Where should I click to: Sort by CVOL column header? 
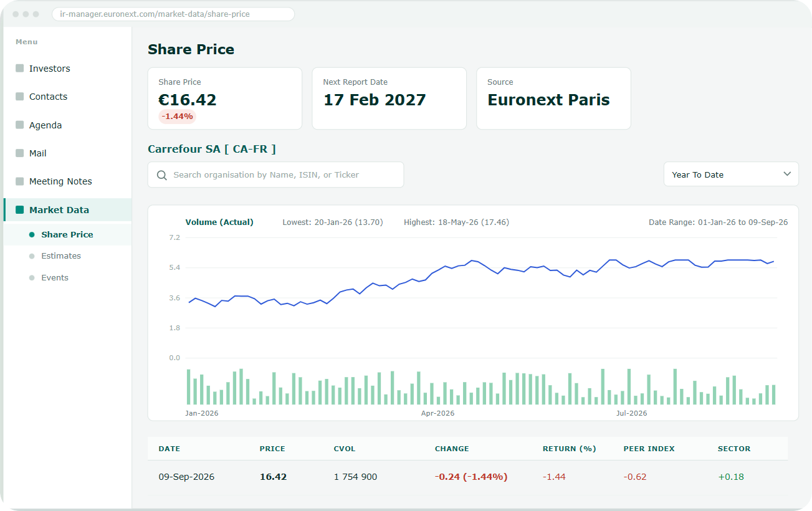(345, 449)
